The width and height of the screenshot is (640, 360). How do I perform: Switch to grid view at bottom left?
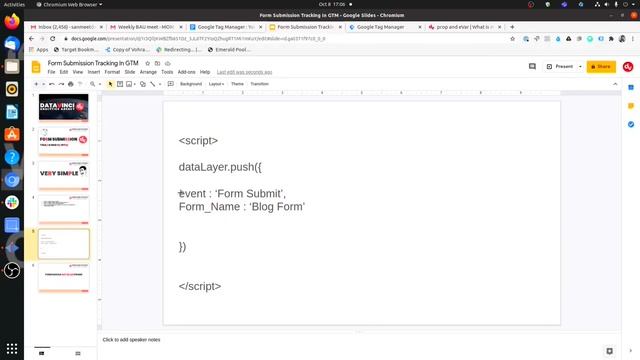78,353
